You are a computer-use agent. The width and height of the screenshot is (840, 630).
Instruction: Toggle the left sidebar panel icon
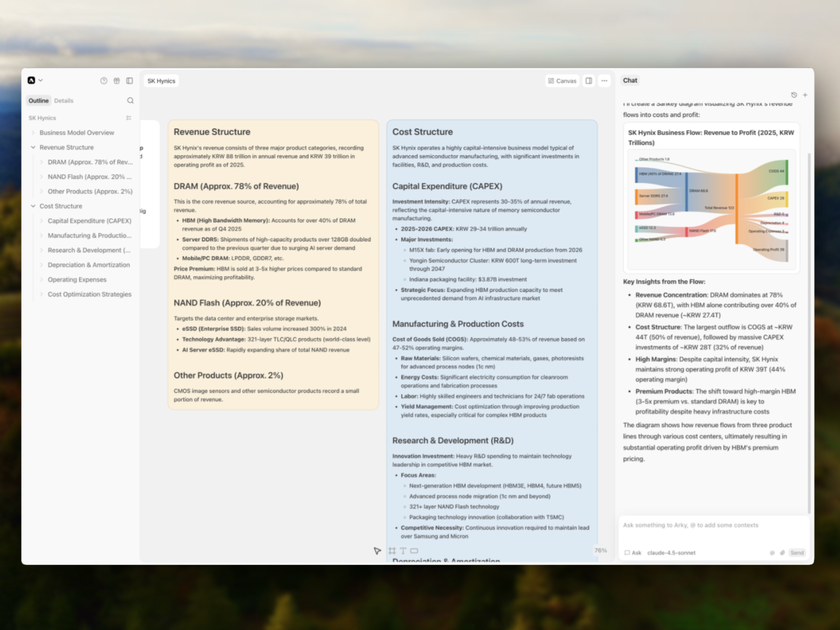pyautogui.click(x=129, y=80)
